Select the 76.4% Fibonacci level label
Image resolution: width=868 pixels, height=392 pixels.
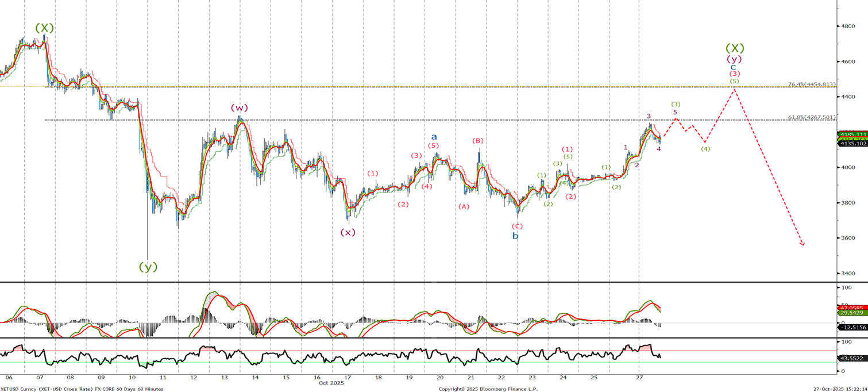tap(811, 84)
